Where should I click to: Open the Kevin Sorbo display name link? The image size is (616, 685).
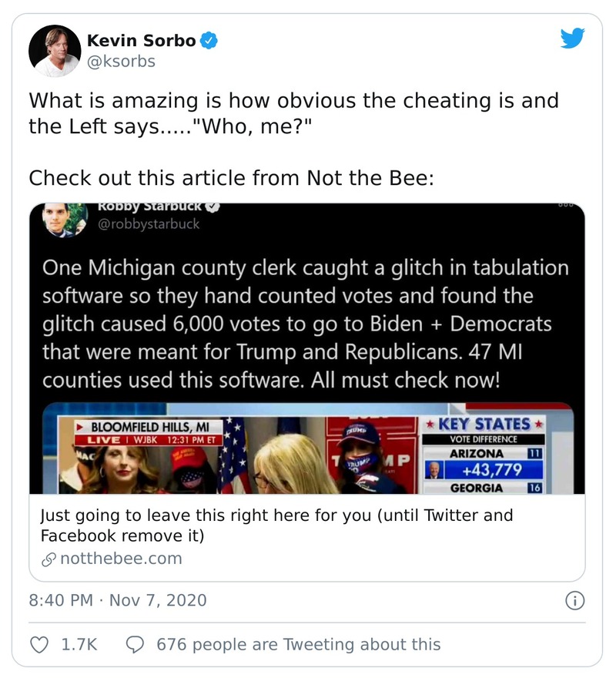coord(142,41)
